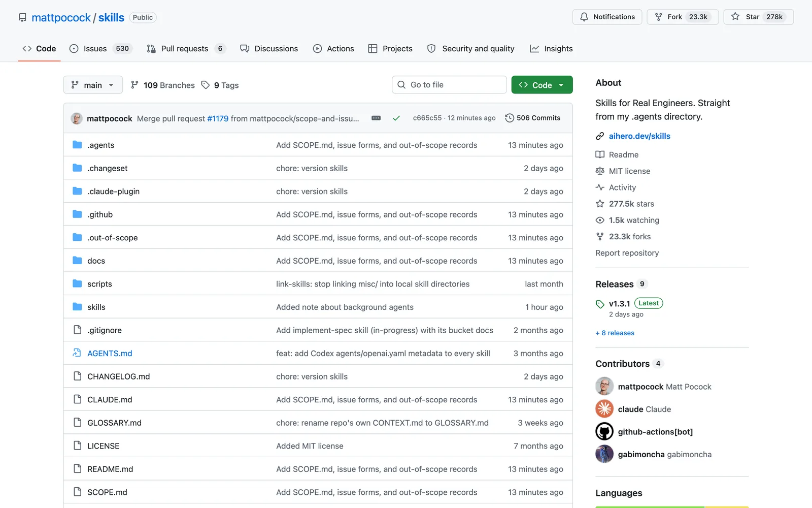Screen dimensions: 812x508
Task: Click the AGENTS.md symlink file icon
Action: click(x=77, y=353)
